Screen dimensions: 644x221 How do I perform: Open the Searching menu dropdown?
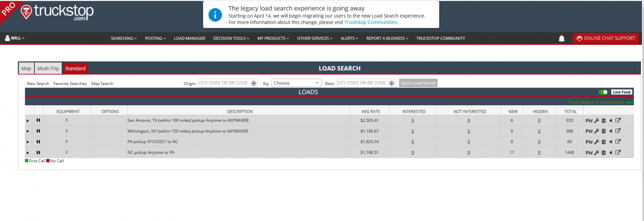pos(124,38)
